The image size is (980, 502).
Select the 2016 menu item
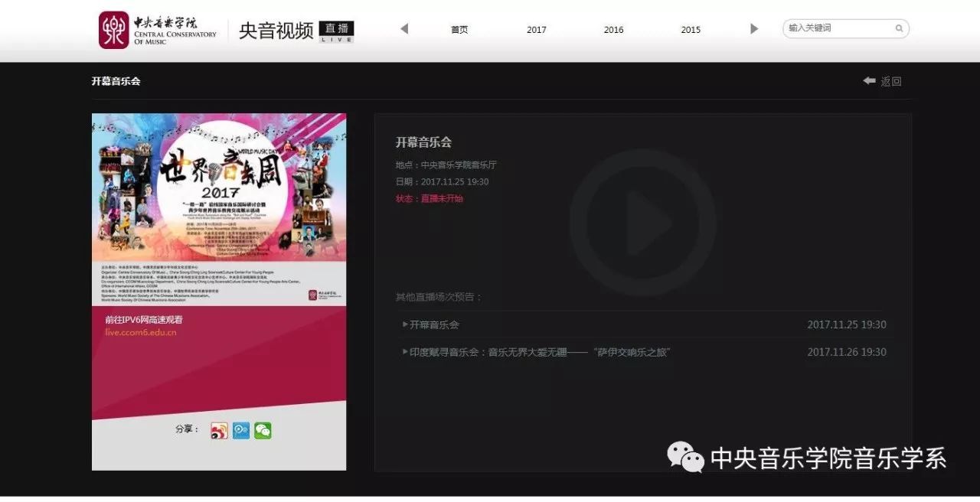[x=613, y=30]
